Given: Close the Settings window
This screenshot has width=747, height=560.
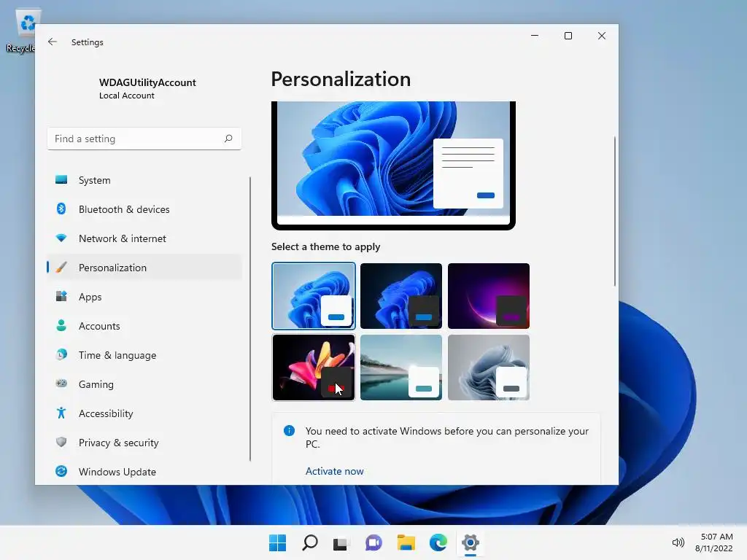Looking at the screenshot, I should tap(602, 36).
